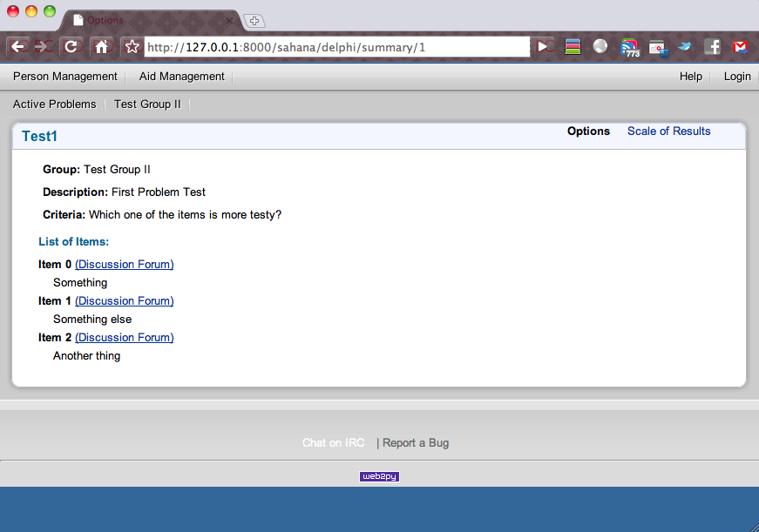Image resolution: width=759 pixels, height=532 pixels.
Task: Open the Person Management menu
Action: click(65, 77)
